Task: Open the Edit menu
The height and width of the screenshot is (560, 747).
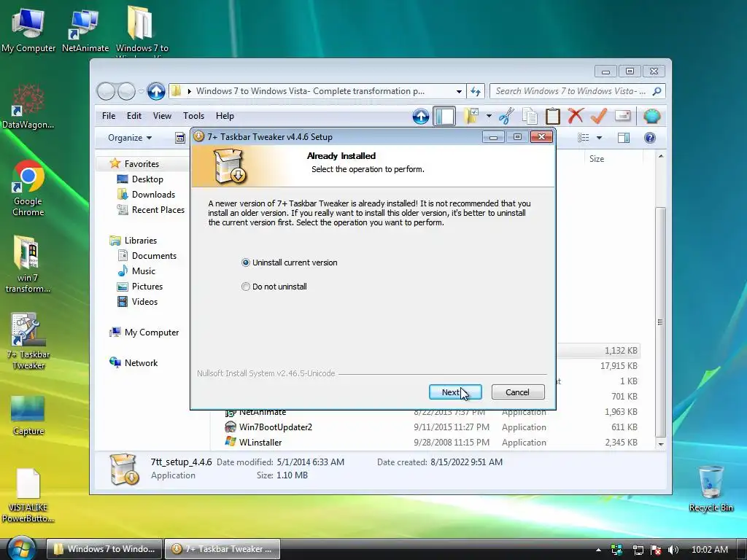Action: [134, 116]
